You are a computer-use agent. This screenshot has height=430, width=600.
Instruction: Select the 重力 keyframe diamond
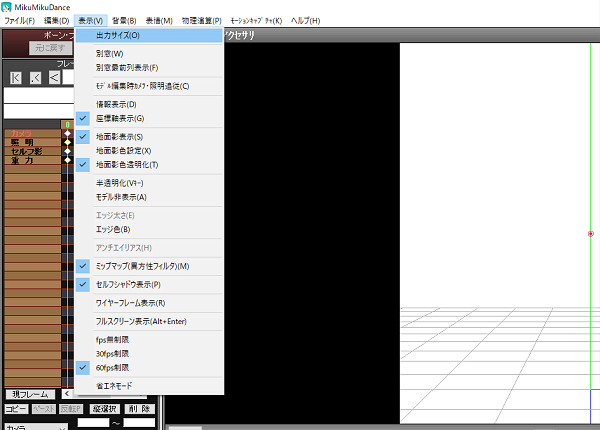(x=67, y=160)
